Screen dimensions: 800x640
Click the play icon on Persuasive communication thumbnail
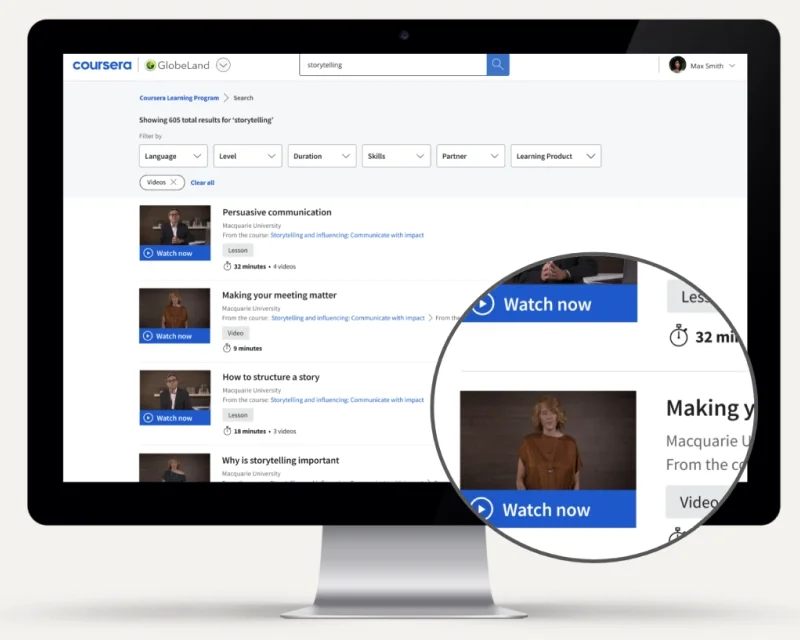pyautogui.click(x=147, y=253)
